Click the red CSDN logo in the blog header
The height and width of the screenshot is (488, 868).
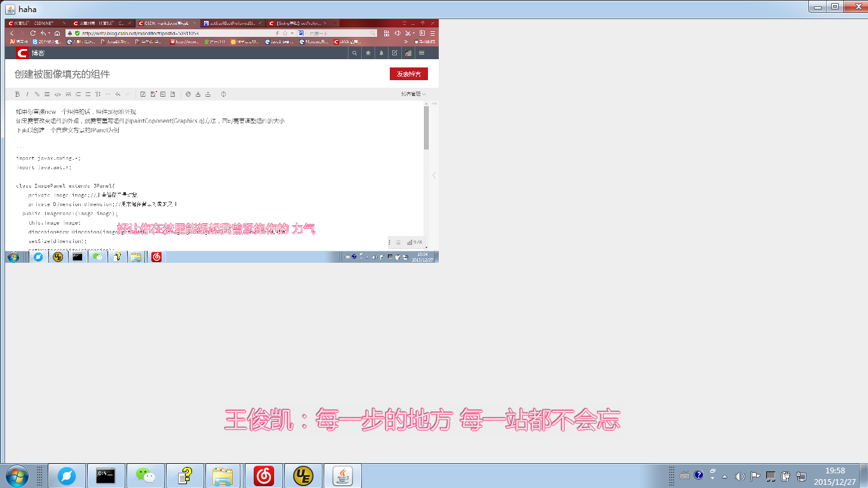coord(22,53)
